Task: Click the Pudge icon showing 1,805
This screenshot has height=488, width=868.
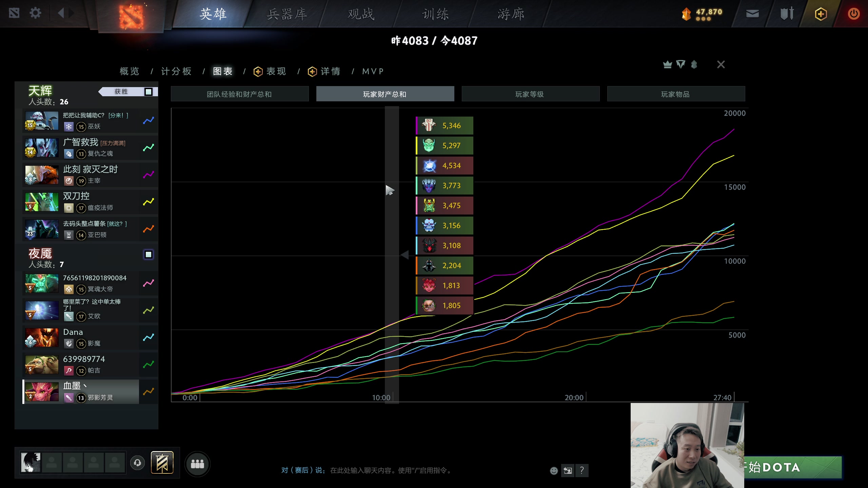Action: coord(429,305)
